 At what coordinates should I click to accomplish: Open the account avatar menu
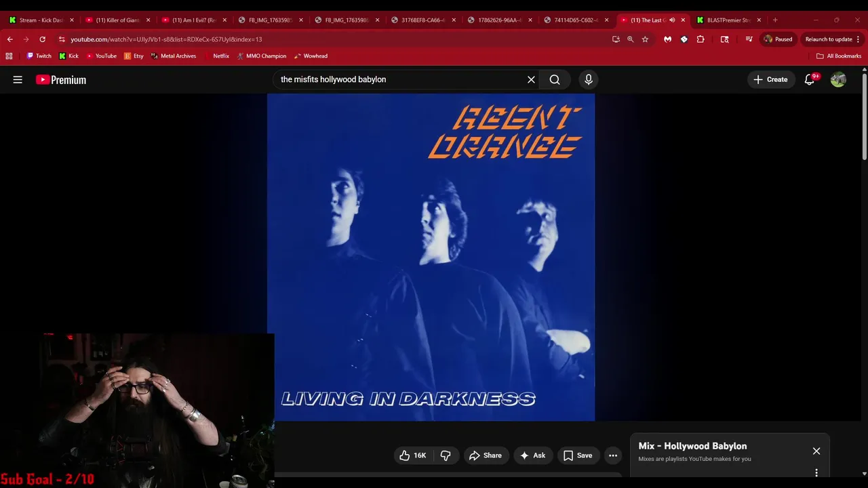coord(838,79)
